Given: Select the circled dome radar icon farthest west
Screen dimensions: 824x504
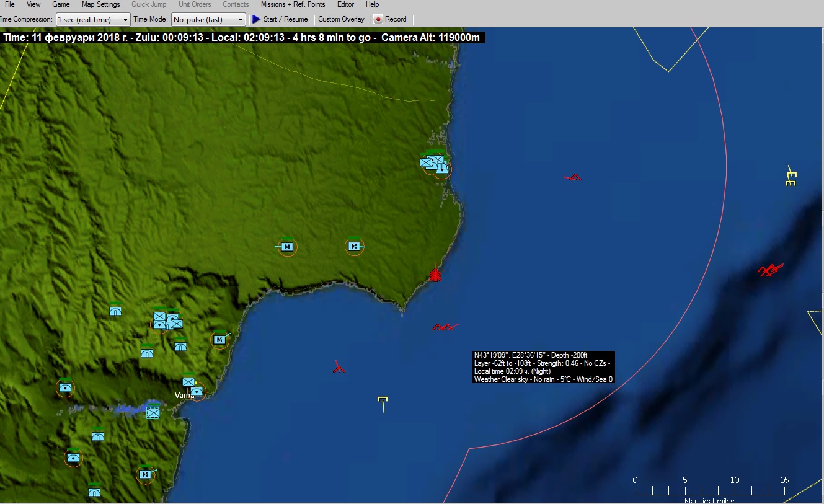Looking at the screenshot, I should 65,388.
